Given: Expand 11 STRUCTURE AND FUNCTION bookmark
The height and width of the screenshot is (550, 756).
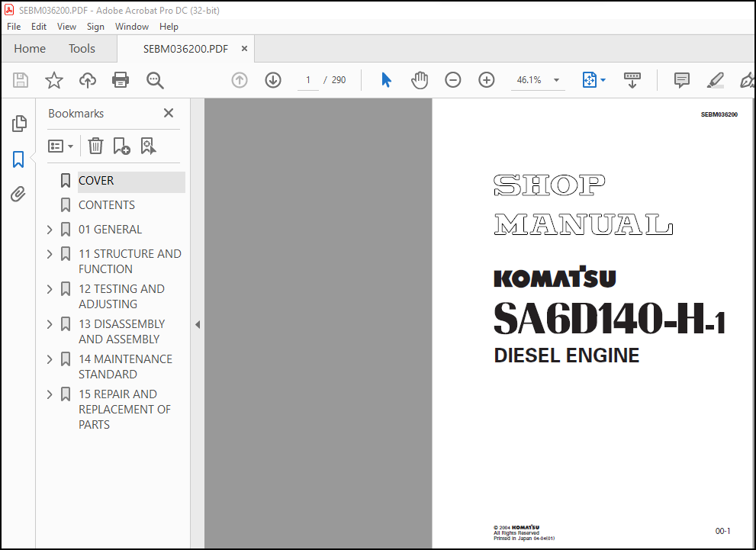Looking at the screenshot, I should [49, 253].
